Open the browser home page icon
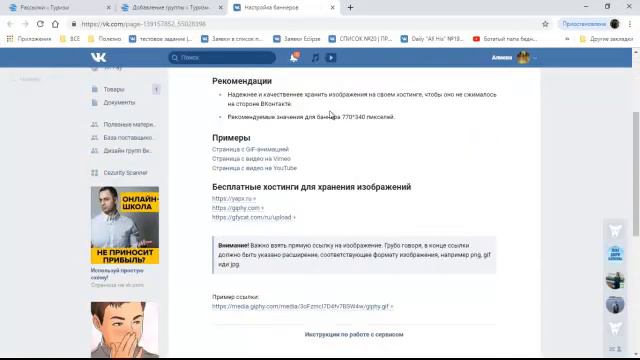 pos(55,24)
